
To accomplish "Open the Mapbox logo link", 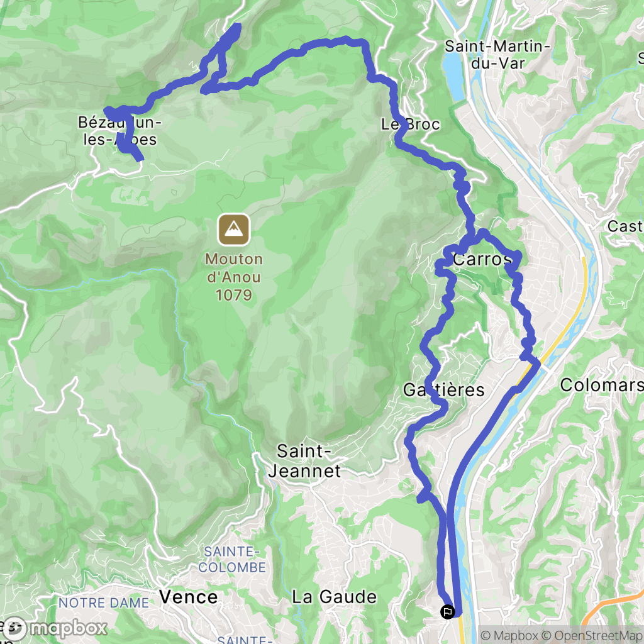I will point(55,629).
